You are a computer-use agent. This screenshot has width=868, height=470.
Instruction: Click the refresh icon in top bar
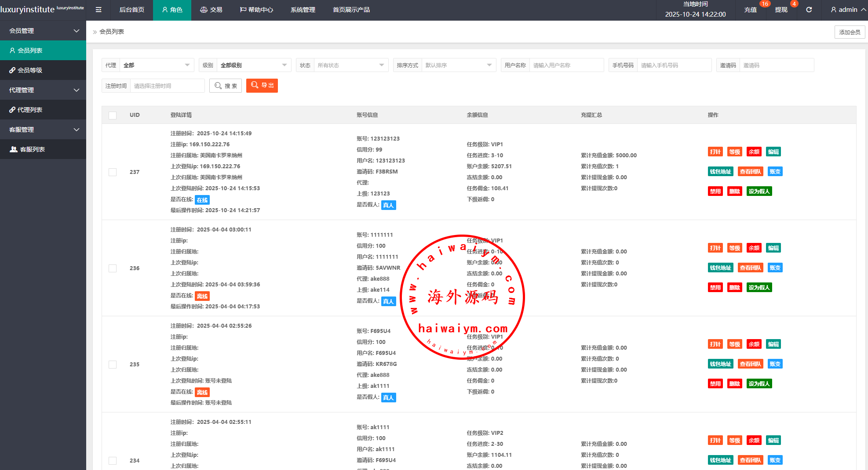tap(809, 10)
